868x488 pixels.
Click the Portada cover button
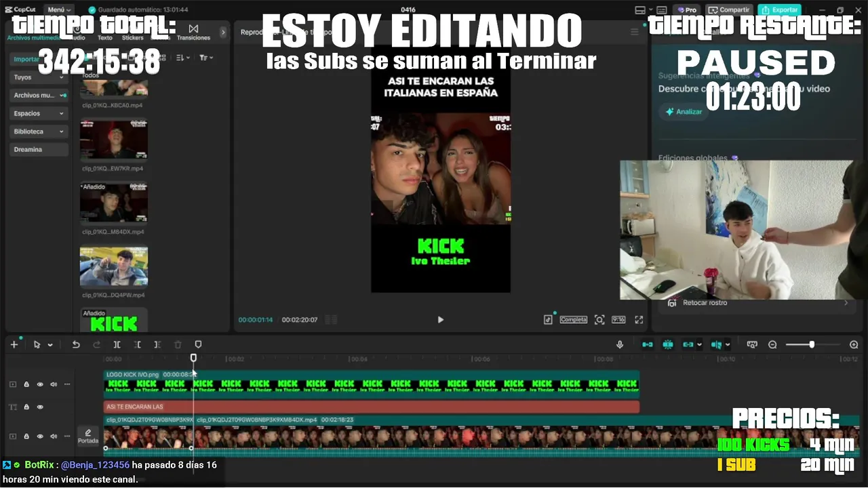click(x=88, y=436)
